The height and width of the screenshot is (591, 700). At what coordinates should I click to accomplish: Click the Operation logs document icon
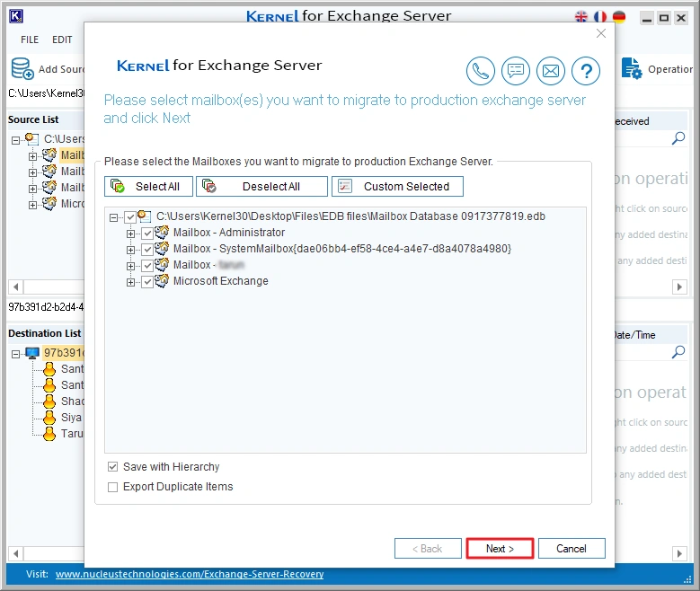coord(632,69)
